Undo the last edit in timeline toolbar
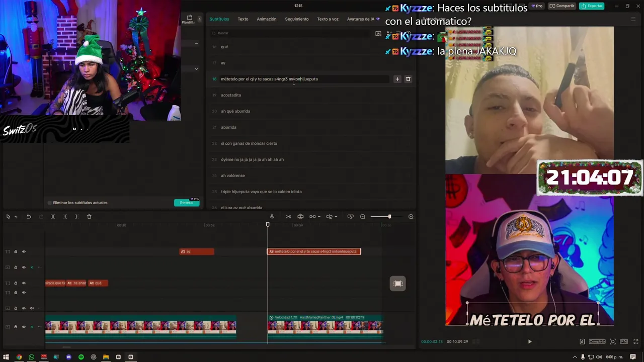Image resolution: width=644 pixels, height=362 pixels. click(x=29, y=217)
